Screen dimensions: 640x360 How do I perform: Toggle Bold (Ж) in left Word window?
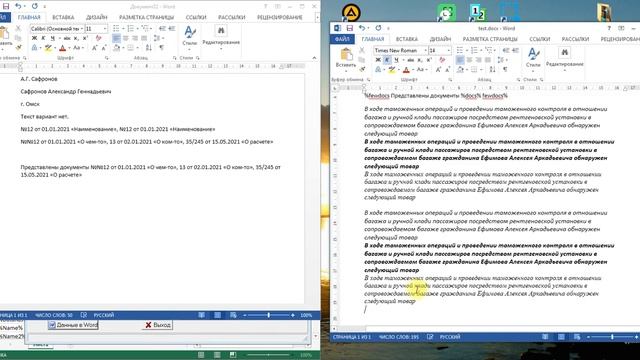[34, 38]
